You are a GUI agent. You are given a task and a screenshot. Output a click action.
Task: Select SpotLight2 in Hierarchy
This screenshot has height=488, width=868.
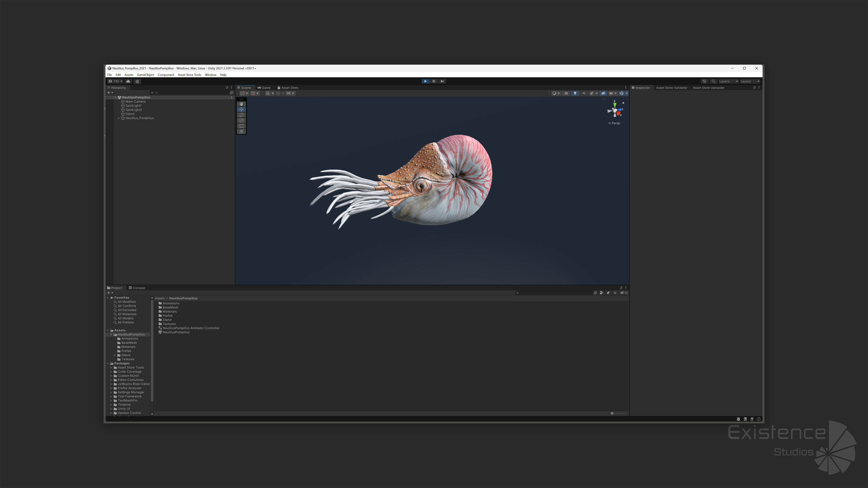[x=133, y=110]
